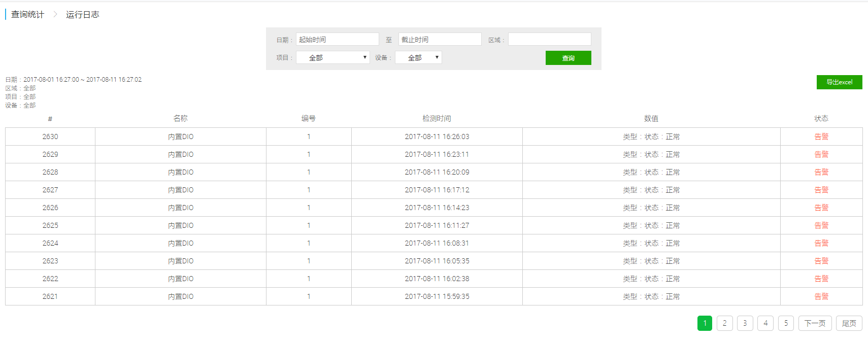Click the end time date field
The image size is (868, 341).
[x=440, y=40]
